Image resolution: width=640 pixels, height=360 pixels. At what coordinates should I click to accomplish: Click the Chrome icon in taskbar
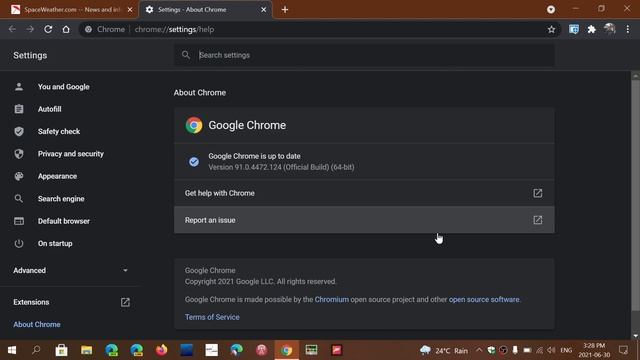coord(287,350)
